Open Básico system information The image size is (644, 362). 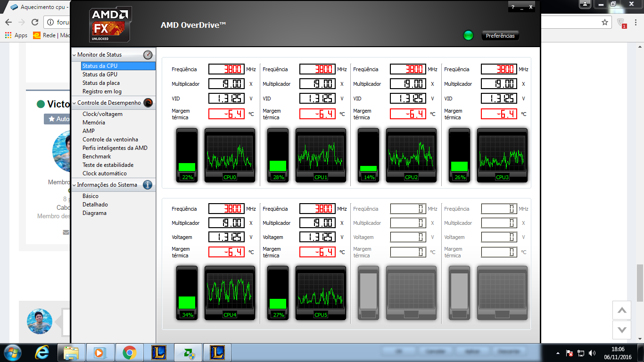pos(91,196)
